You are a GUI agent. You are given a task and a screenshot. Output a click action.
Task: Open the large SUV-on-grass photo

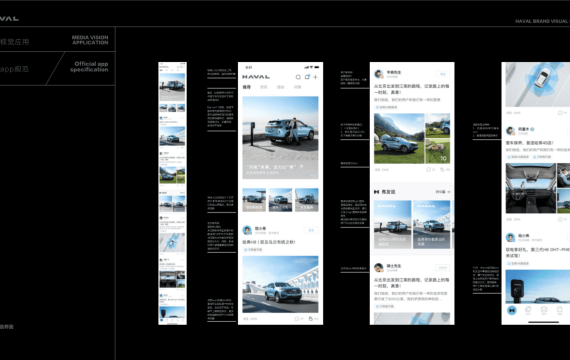(x=399, y=139)
